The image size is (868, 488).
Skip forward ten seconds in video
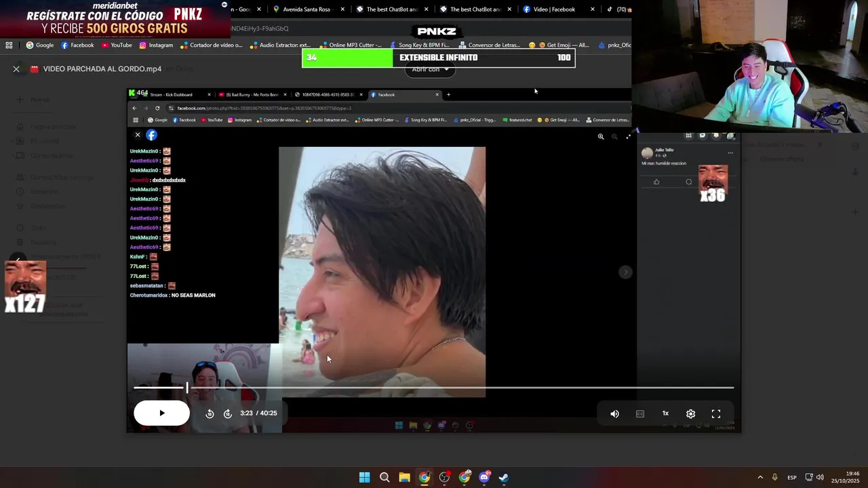click(x=228, y=413)
